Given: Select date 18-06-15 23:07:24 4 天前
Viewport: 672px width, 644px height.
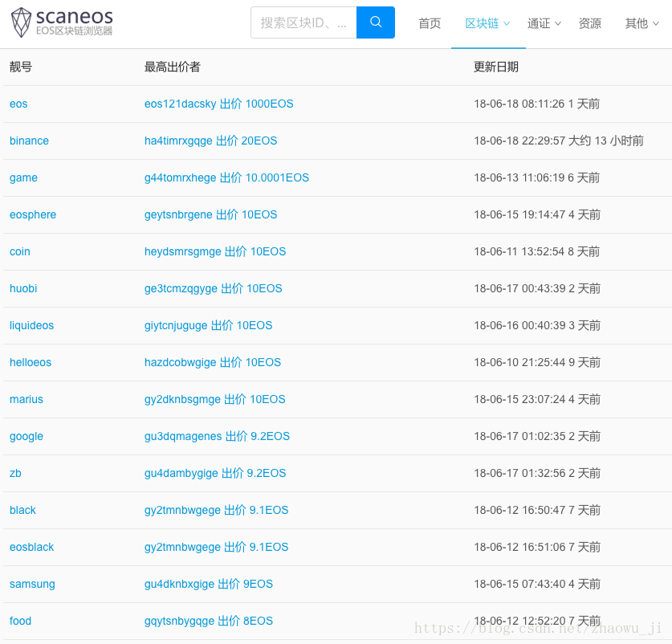Looking at the screenshot, I should coord(537,399).
